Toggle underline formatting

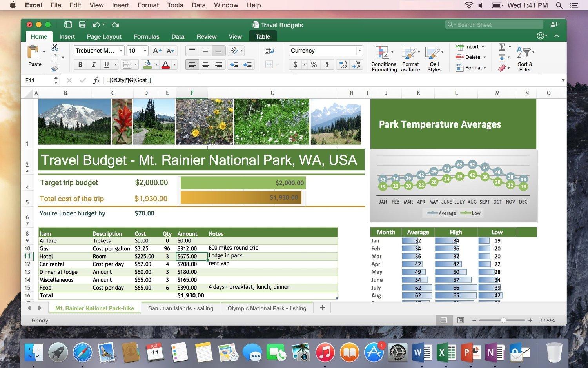pyautogui.click(x=106, y=64)
